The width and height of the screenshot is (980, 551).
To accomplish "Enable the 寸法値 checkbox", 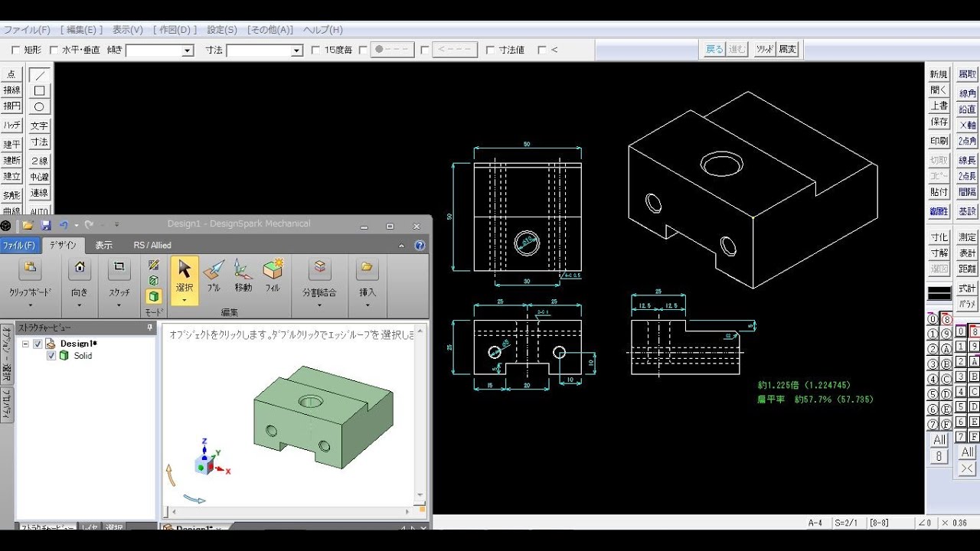I will (491, 51).
